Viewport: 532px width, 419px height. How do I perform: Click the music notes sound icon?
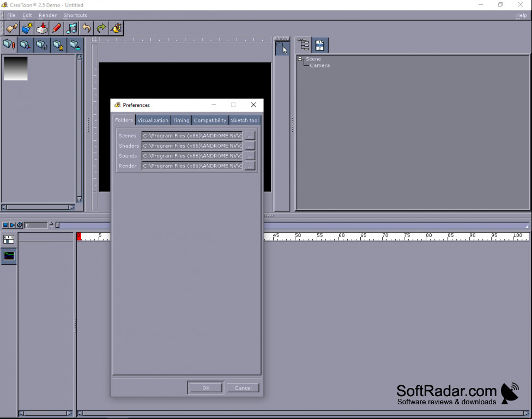71,28
